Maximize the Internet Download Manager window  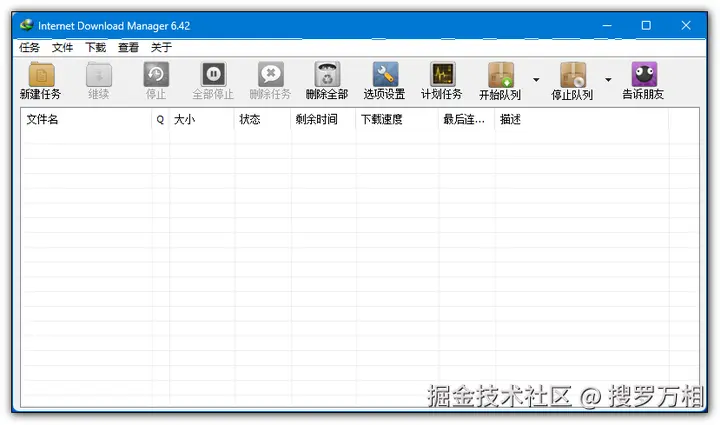pyautogui.click(x=646, y=25)
